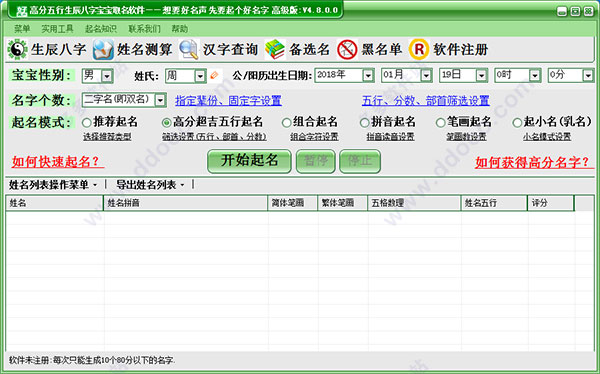This screenshot has width=600, height=374.
Task: Open the 软件注册 registration icon
Action: tap(419, 49)
